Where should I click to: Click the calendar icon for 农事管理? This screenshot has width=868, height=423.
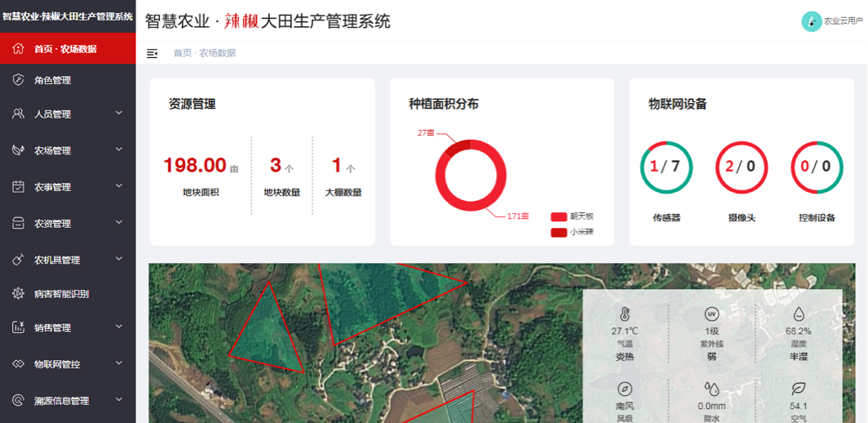[18, 187]
